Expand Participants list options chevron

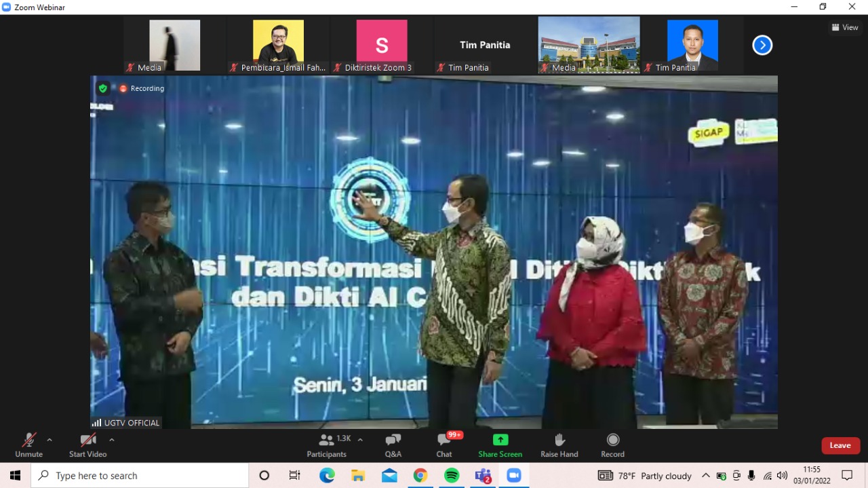click(x=359, y=439)
